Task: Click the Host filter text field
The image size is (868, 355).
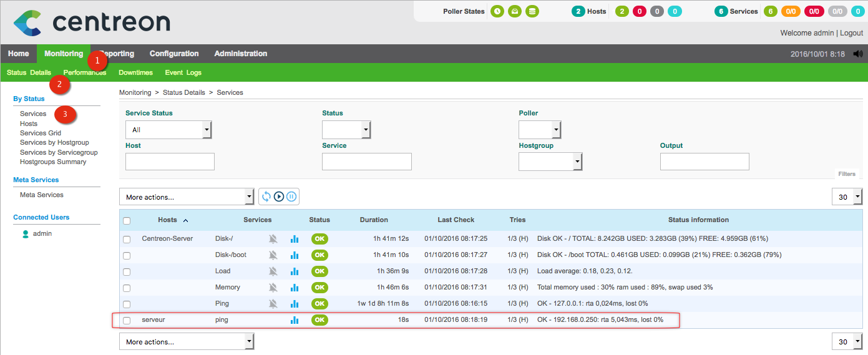Action: [x=170, y=162]
